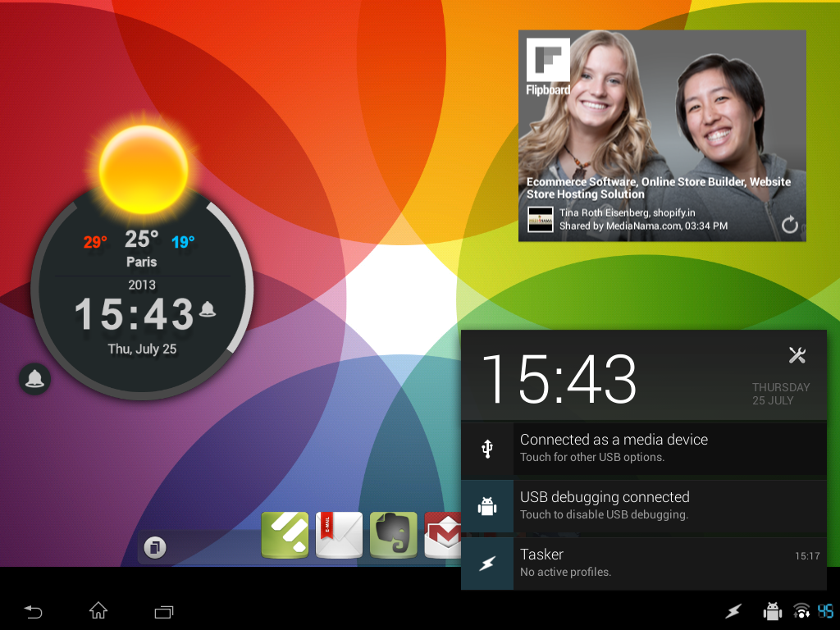Viewport: 840px width, 630px height.
Task: Tap 'Touch to disable USB debugging.' text
Action: (x=605, y=515)
